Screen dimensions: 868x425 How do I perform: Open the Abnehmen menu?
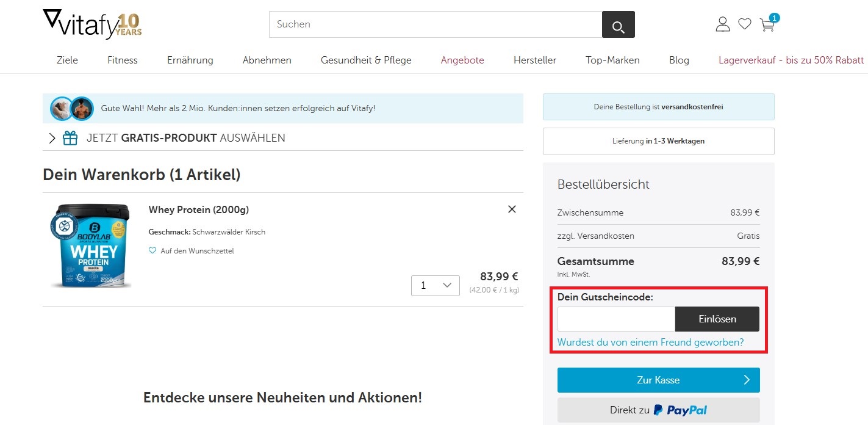coord(267,60)
